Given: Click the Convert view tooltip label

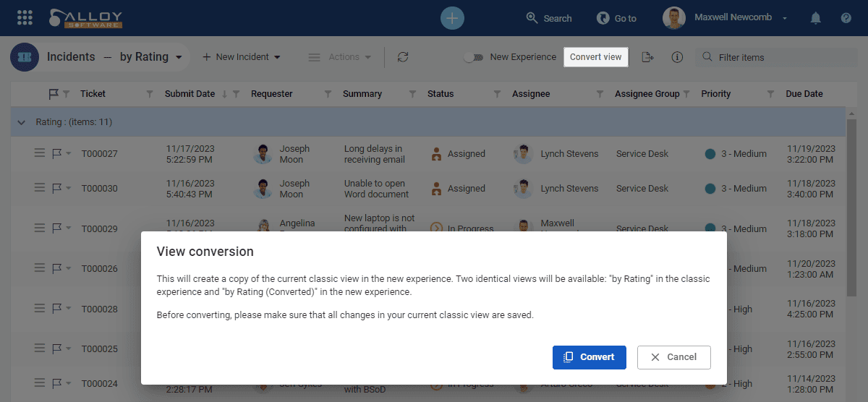Looking at the screenshot, I should coord(596,57).
